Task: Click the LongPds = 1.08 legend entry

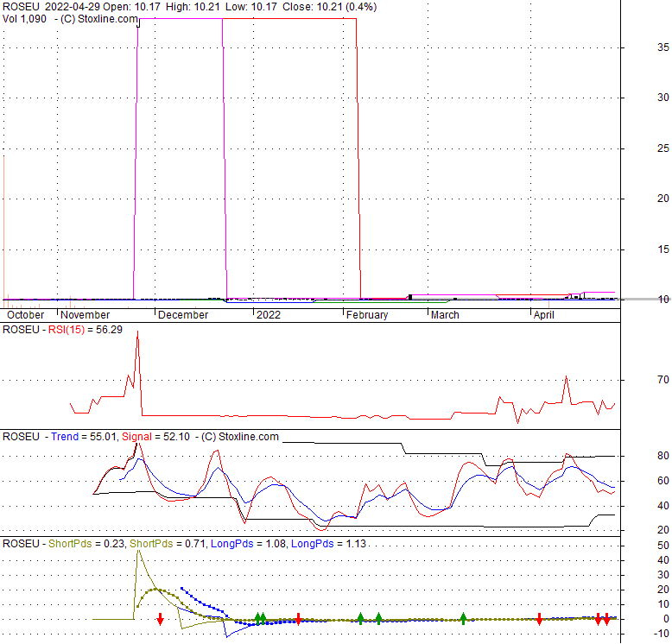Action: [249, 544]
